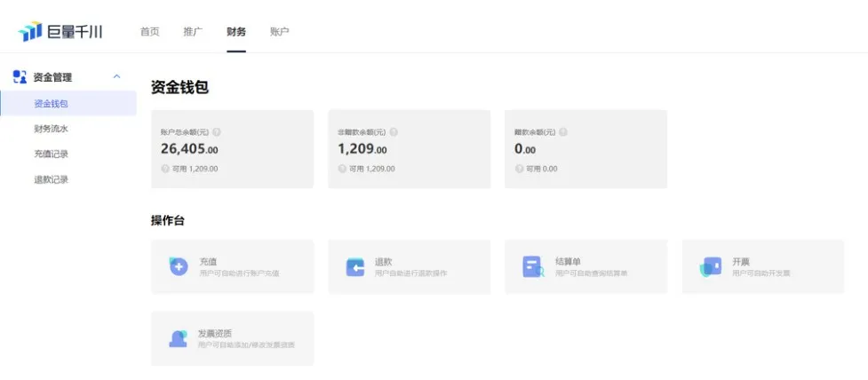Open the 退款 card title
This screenshot has height=380, width=868.
(x=384, y=262)
